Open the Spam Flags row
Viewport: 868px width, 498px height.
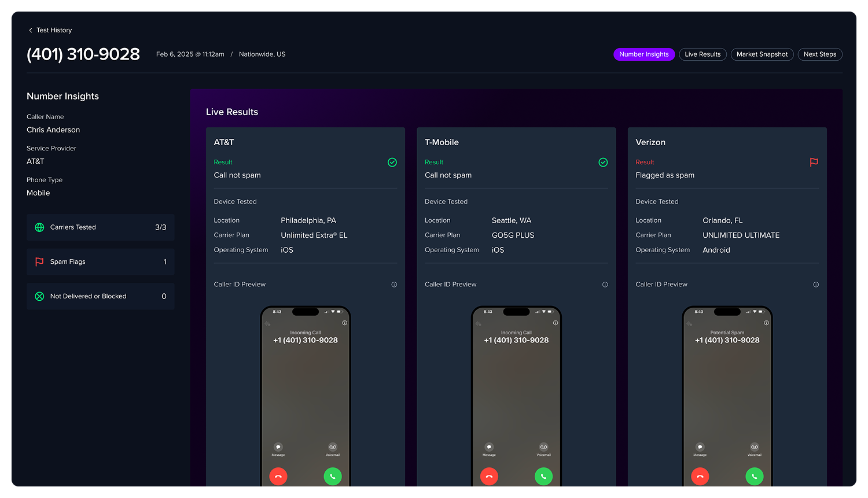tap(101, 262)
